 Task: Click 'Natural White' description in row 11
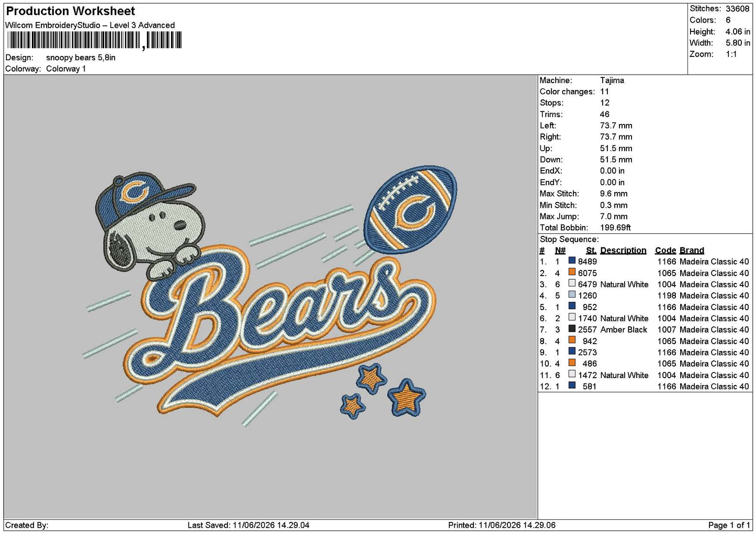tap(624, 375)
